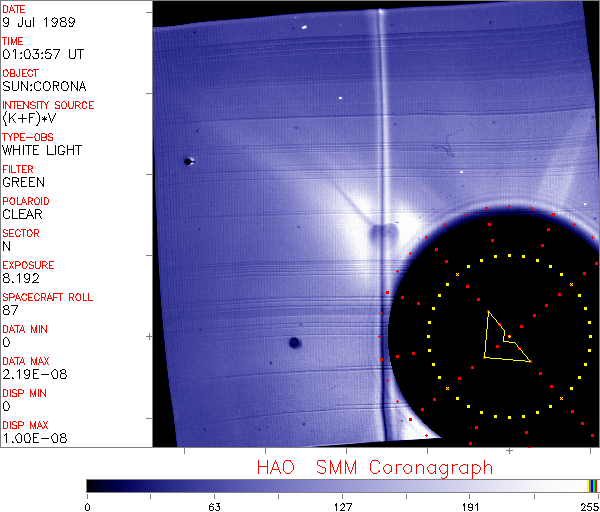600x512 pixels.
Task: Click the exposure value "8.192"
Action: click(21, 278)
